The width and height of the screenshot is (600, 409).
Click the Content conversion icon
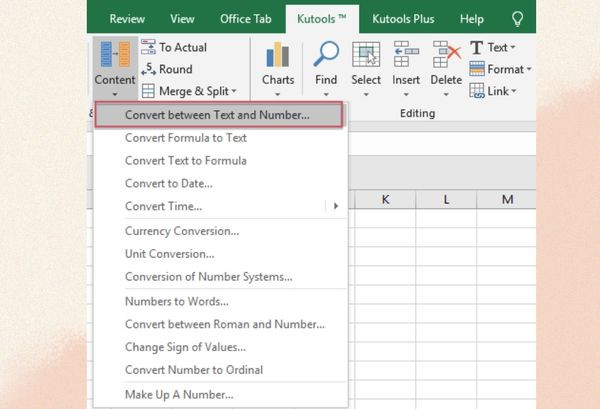pyautogui.click(x=115, y=54)
